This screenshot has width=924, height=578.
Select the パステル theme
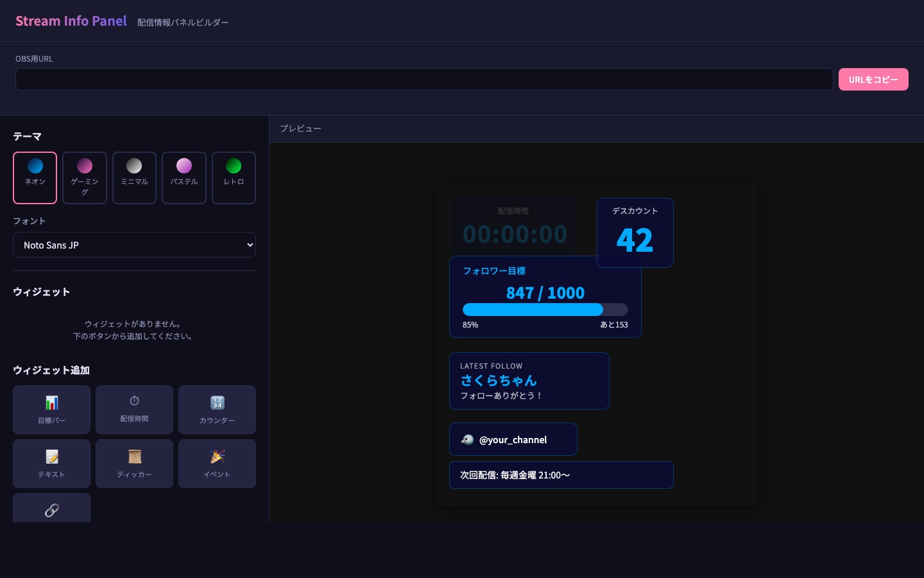[x=184, y=178]
